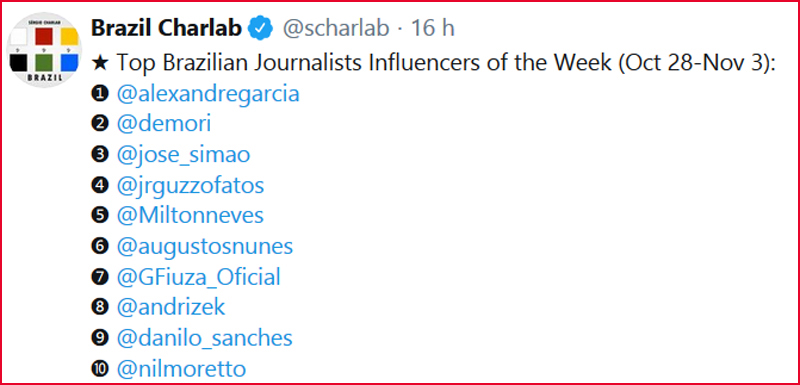Open the Brazil Charlab display name
The height and width of the screenshot is (385, 800).
pos(166,29)
